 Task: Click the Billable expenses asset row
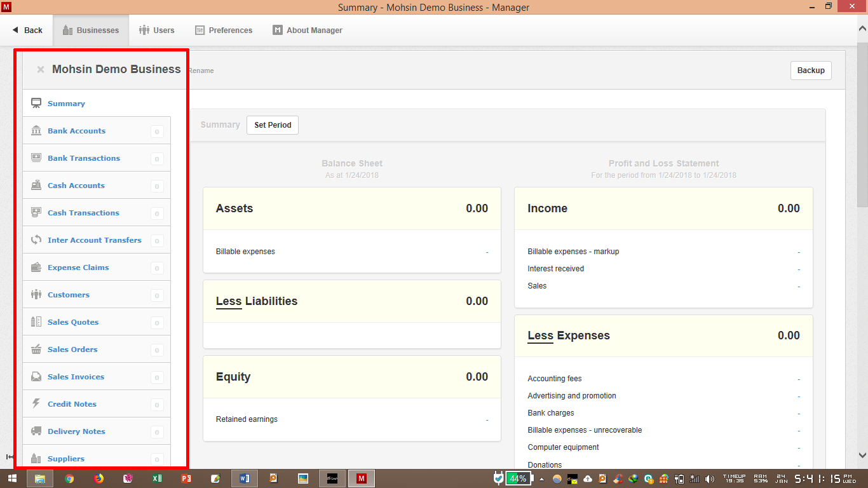[x=352, y=252]
